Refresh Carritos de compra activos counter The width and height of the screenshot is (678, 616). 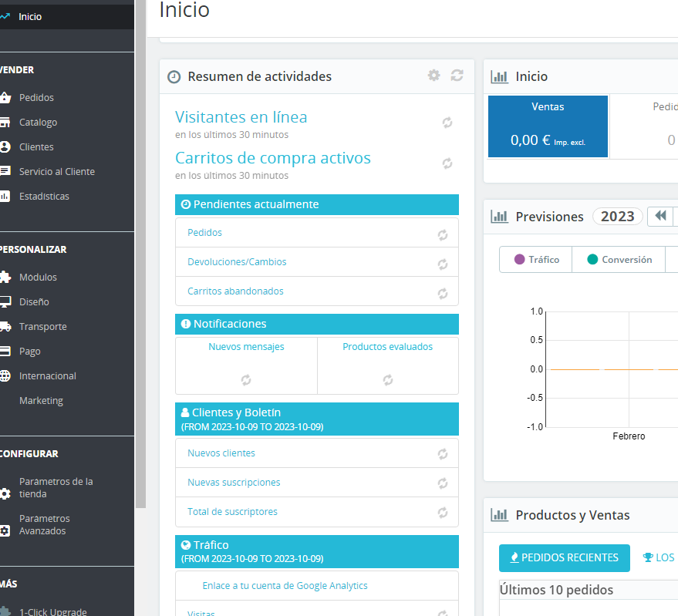447,163
